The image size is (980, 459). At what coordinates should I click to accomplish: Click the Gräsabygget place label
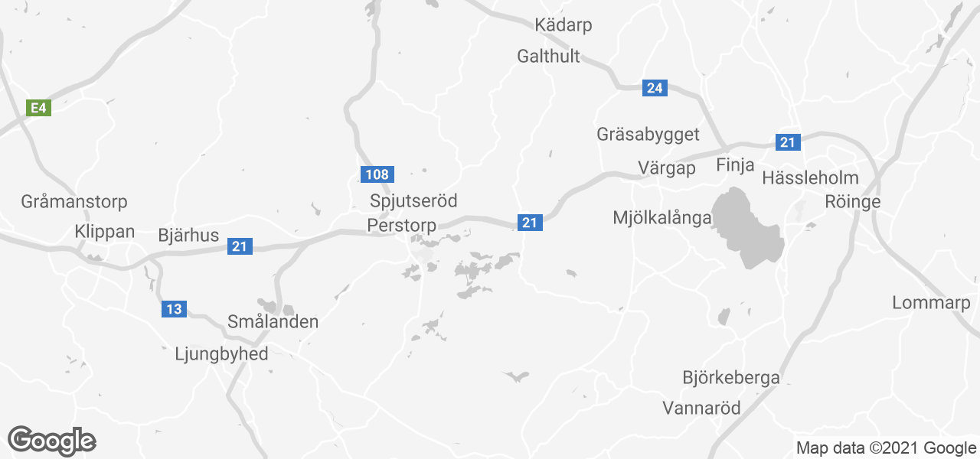pos(648,135)
